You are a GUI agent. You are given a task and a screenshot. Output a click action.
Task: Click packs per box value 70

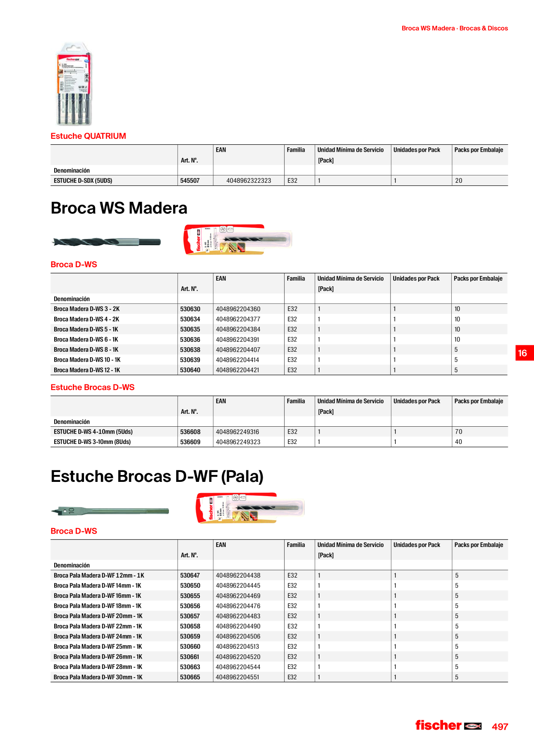coord(459,432)
